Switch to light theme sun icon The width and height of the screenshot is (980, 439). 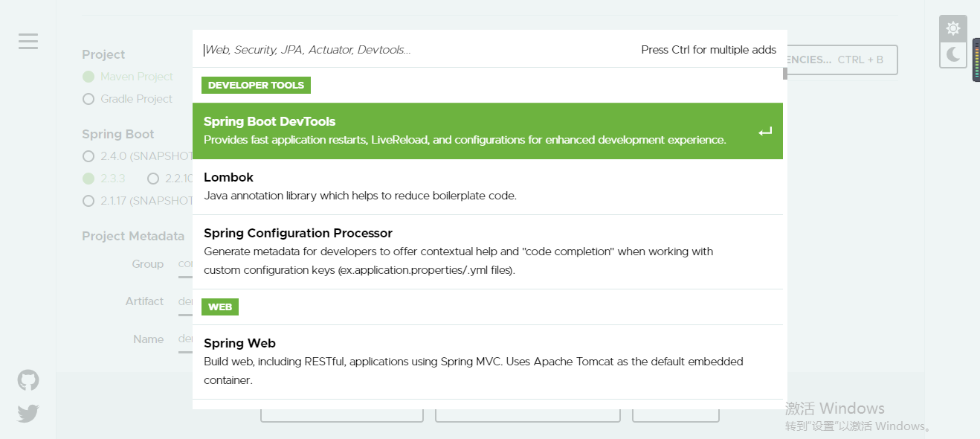click(x=953, y=28)
